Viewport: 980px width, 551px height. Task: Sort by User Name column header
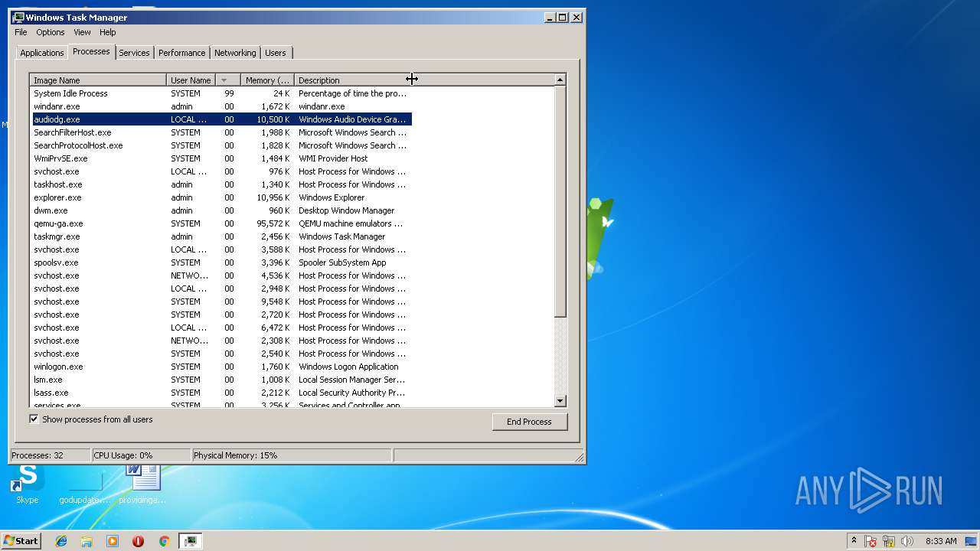point(191,80)
